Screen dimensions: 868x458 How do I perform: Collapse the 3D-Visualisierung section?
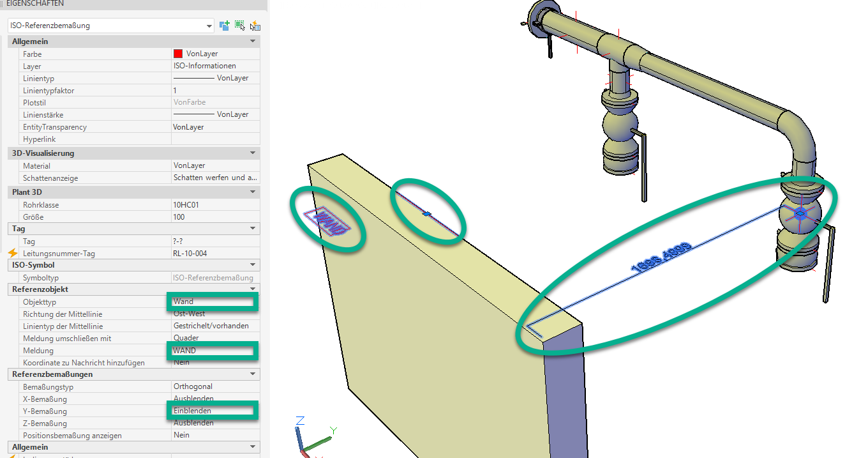click(253, 153)
